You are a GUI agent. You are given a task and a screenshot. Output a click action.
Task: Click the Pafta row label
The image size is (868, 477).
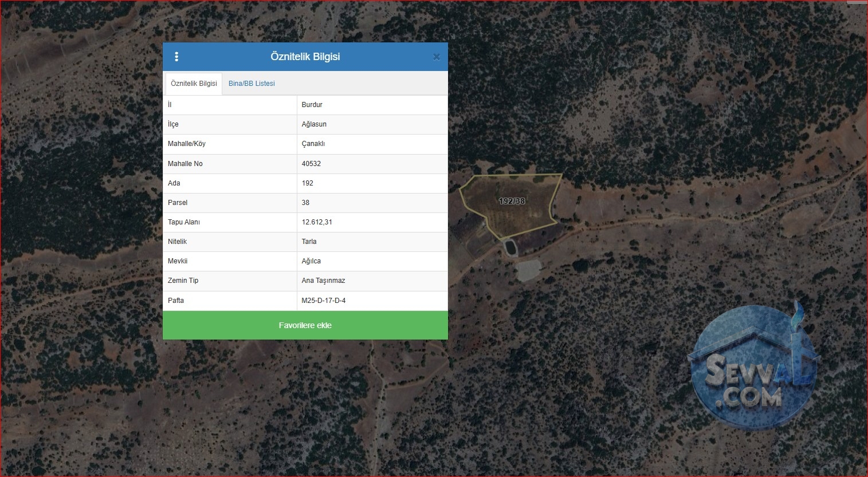pos(176,301)
